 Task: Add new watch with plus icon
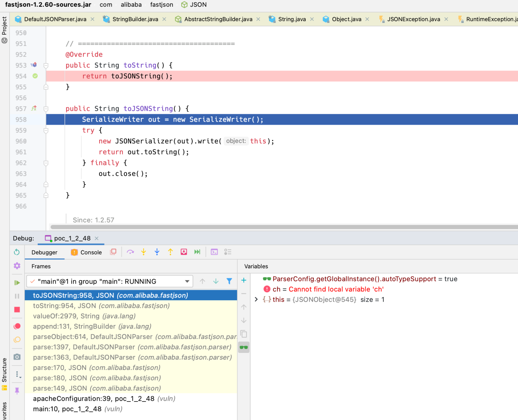tap(244, 280)
